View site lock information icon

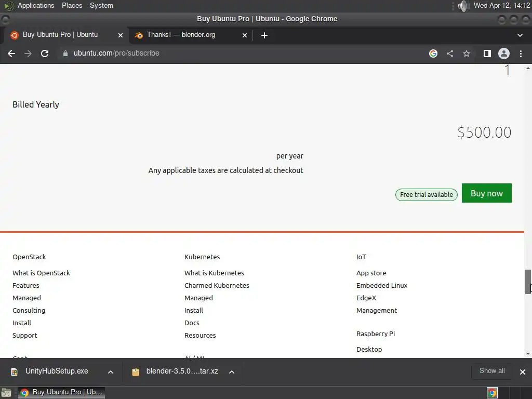65,54
